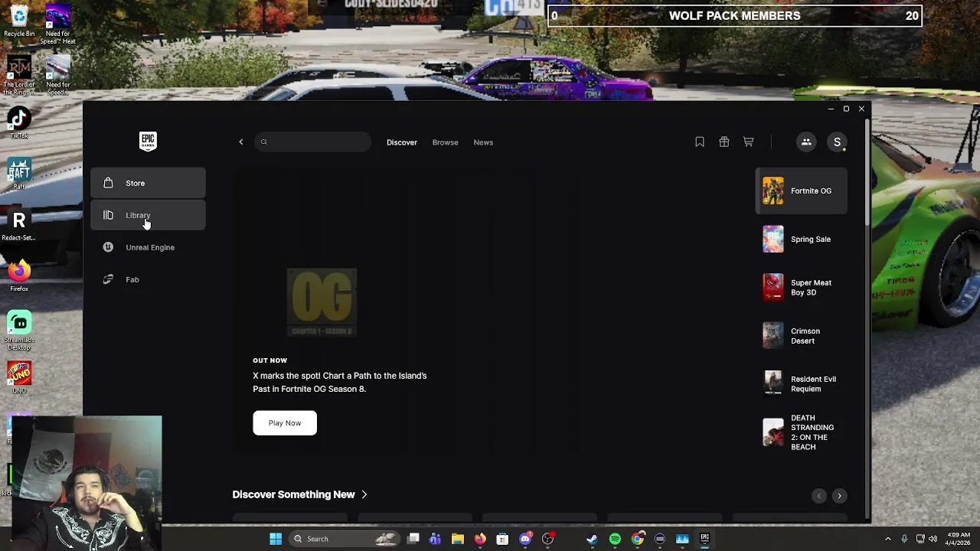Open UNO desktop shortcut
This screenshot has width=980, height=551.
click(x=19, y=378)
